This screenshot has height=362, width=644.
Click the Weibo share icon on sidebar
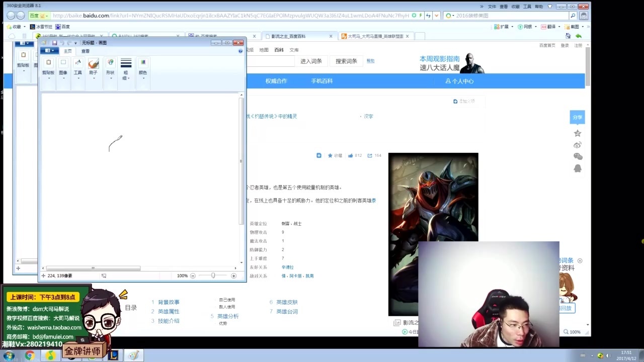(x=578, y=145)
